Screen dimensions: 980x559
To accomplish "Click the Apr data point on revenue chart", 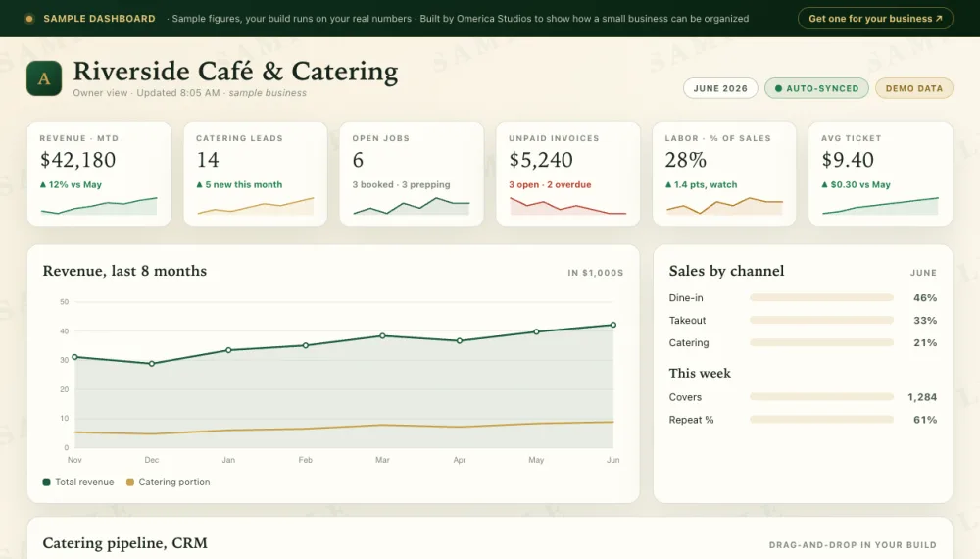I will [460, 340].
